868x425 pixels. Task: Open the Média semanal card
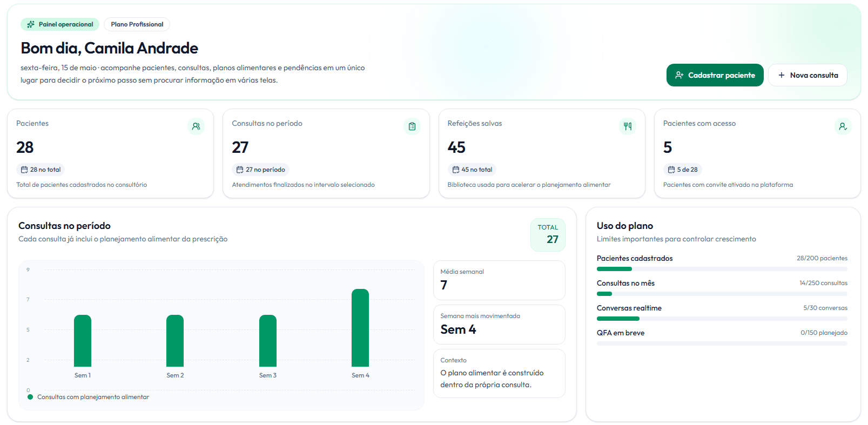pos(499,280)
